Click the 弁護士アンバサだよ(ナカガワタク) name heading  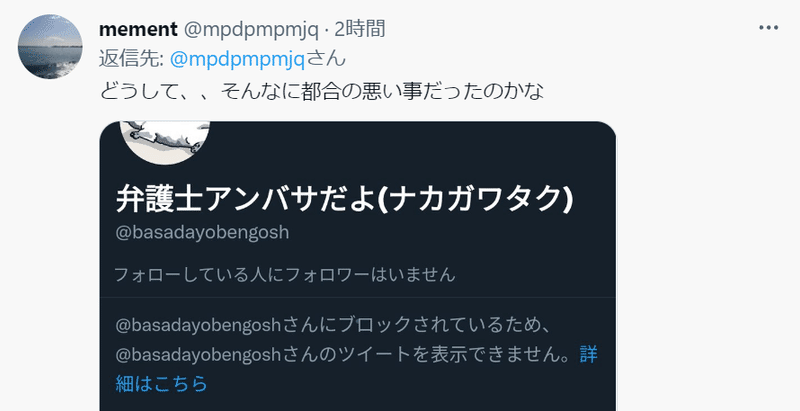coord(345,199)
